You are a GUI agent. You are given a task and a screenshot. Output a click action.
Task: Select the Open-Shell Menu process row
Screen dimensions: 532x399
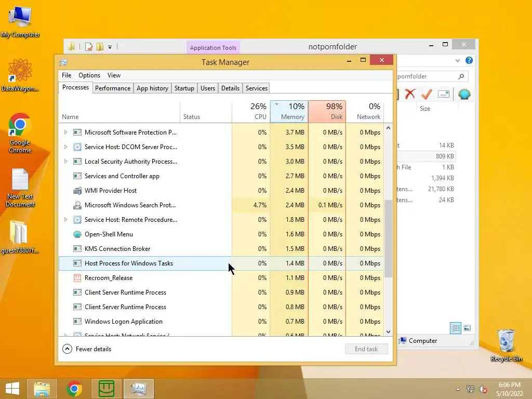point(221,234)
